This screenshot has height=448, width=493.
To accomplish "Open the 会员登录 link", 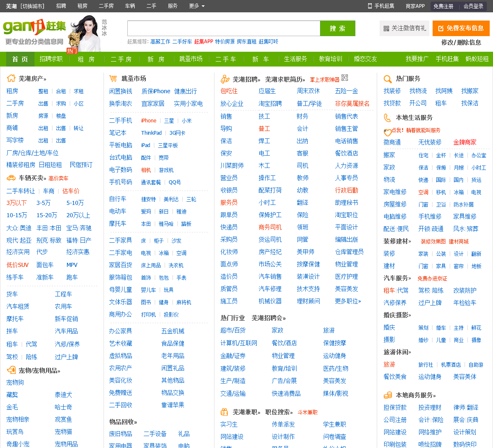I will coord(473,6).
